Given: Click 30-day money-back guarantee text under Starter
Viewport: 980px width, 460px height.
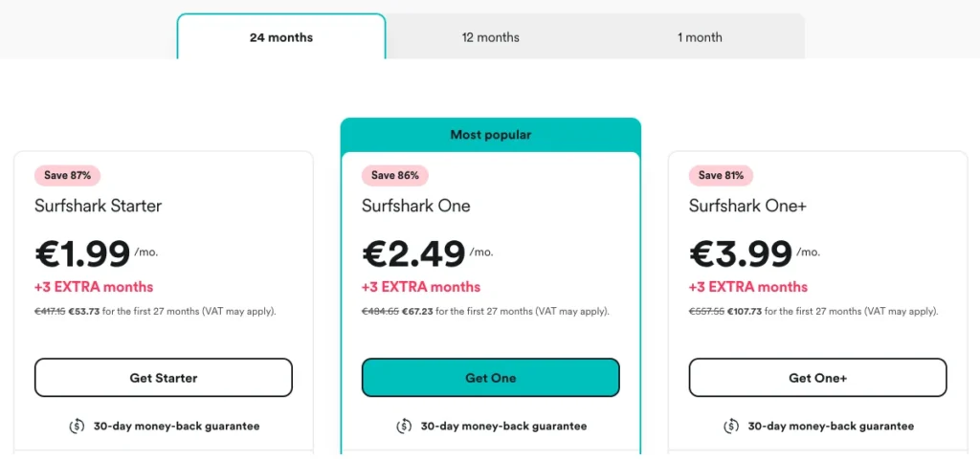Looking at the screenshot, I should point(176,427).
